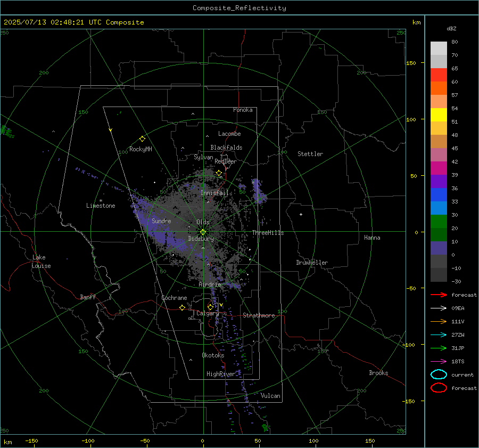The width and height of the screenshot is (479, 448).
Task: Click the white 09EA arrow icon
Action: point(439,308)
